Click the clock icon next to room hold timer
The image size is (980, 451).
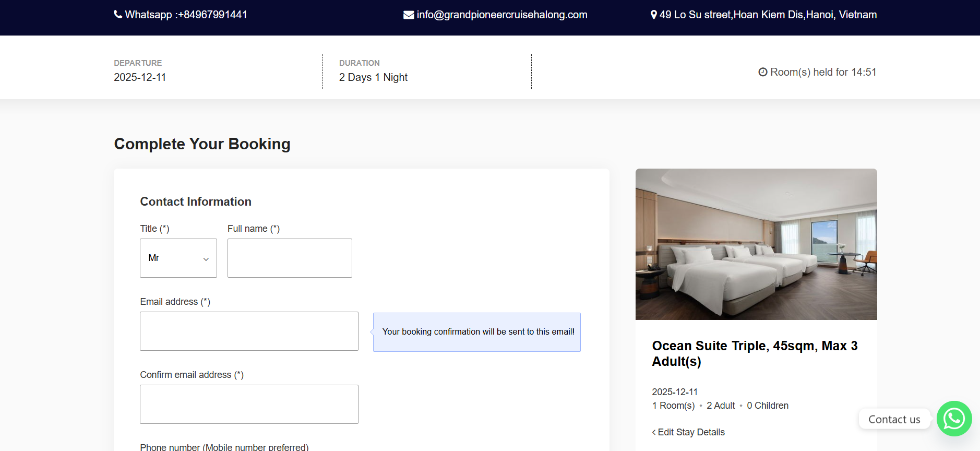[x=763, y=72]
